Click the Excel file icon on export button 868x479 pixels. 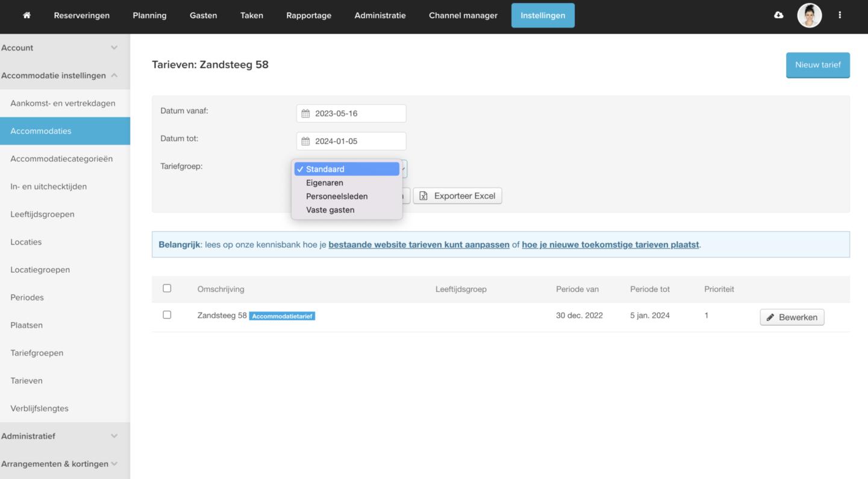click(423, 196)
